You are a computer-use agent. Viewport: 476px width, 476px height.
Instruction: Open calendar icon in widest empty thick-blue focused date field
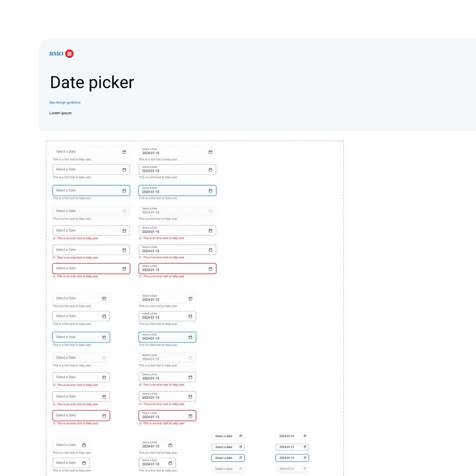pyautogui.click(x=124, y=191)
